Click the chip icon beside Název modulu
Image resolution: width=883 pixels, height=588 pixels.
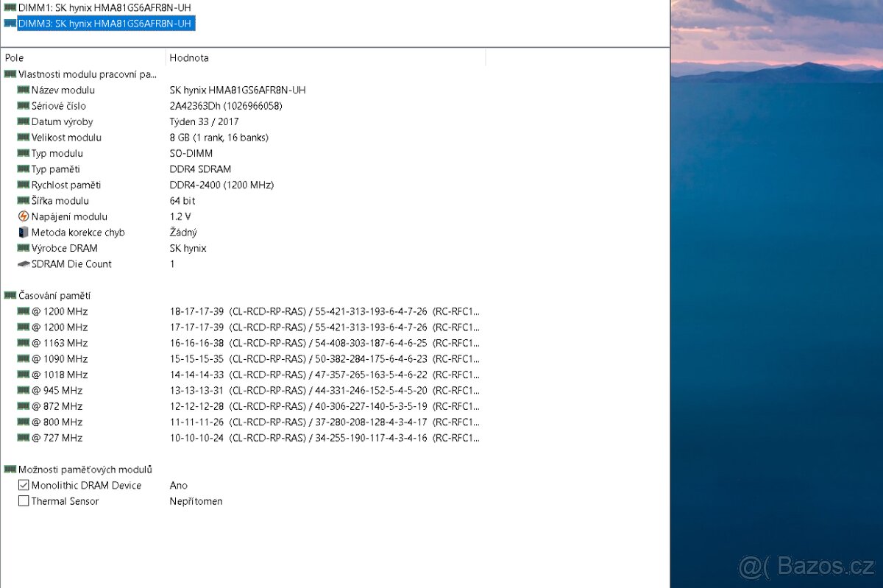[x=23, y=90]
